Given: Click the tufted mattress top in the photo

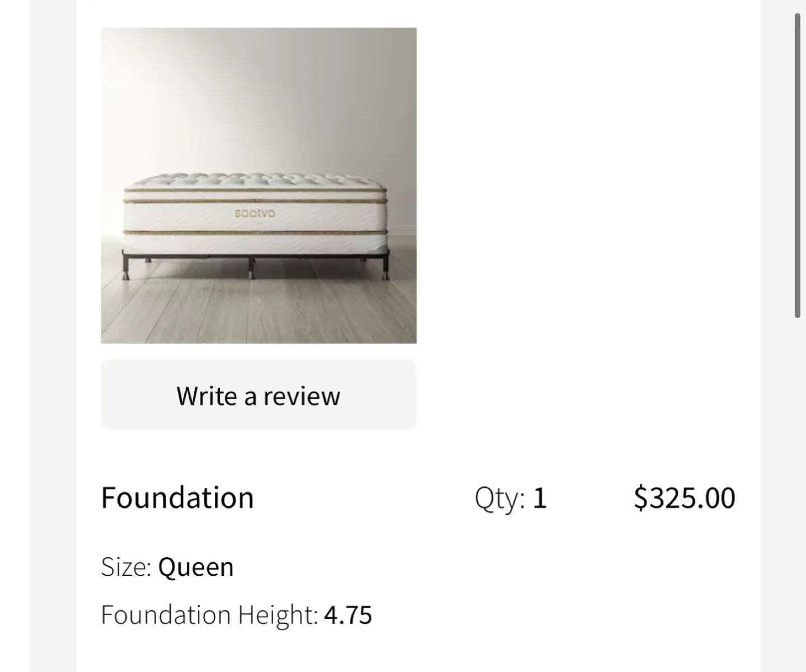Looking at the screenshot, I should [x=256, y=181].
